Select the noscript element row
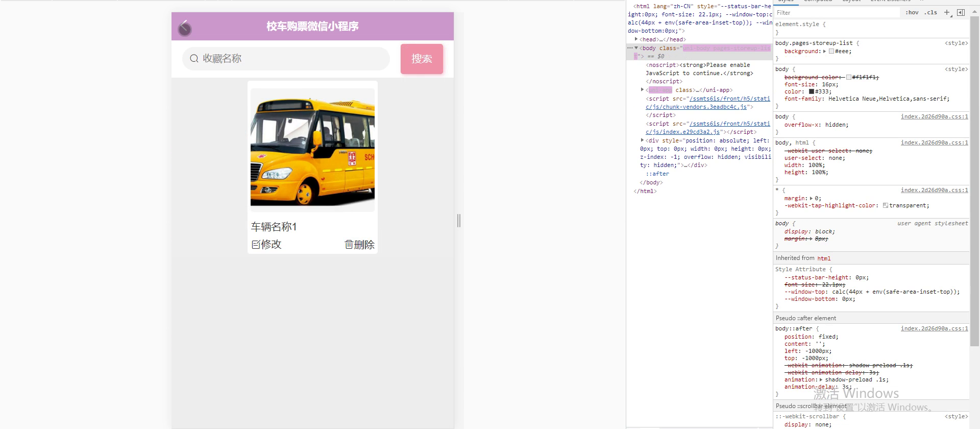 click(x=699, y=73)
